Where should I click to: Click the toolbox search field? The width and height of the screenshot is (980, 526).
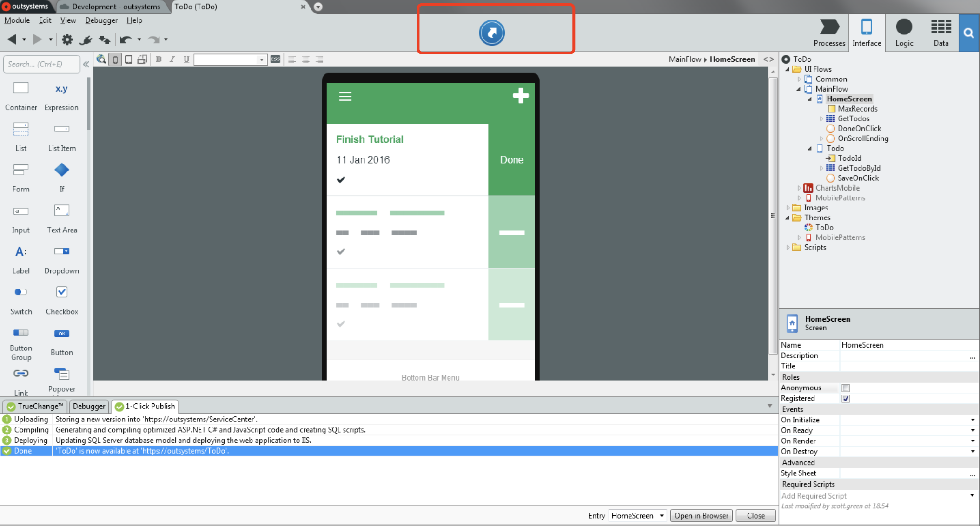point(42,64)
